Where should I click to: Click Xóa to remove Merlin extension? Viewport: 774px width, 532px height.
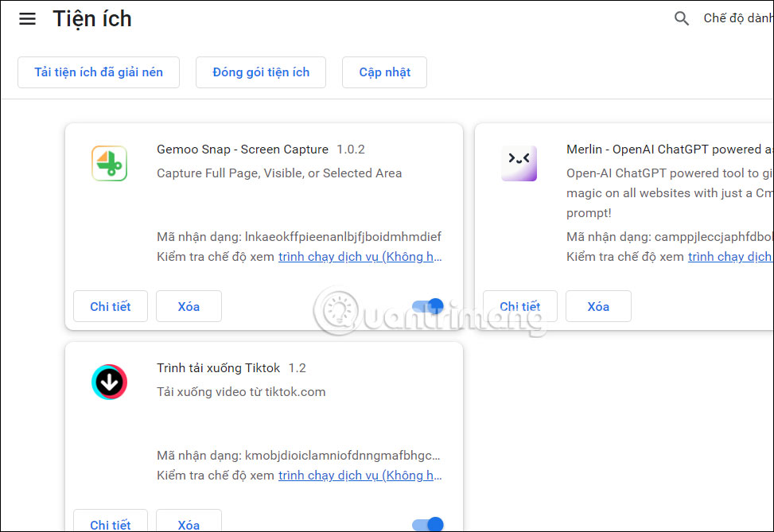[x=598, y=306]
